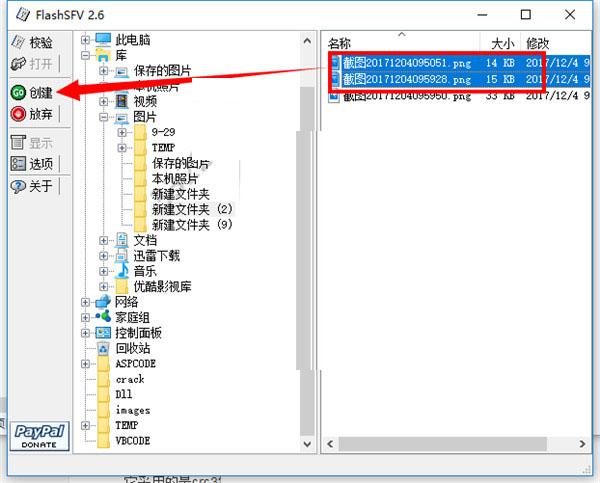Select the images folder
Screen dimensions: 600x483
(133, 410)
